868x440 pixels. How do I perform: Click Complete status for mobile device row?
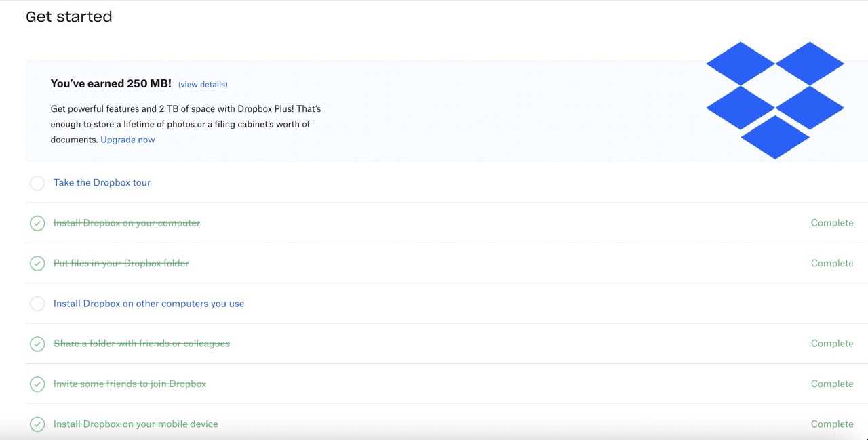click(832, 424)
